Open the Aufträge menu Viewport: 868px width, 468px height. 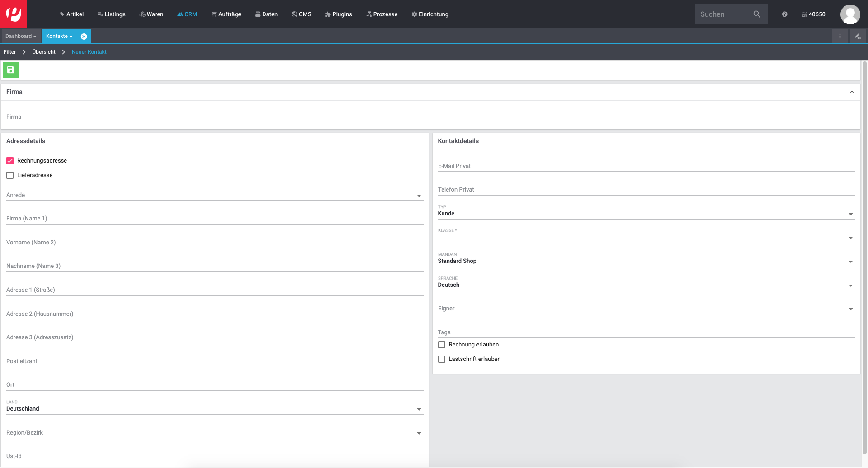tap(226, 14)
